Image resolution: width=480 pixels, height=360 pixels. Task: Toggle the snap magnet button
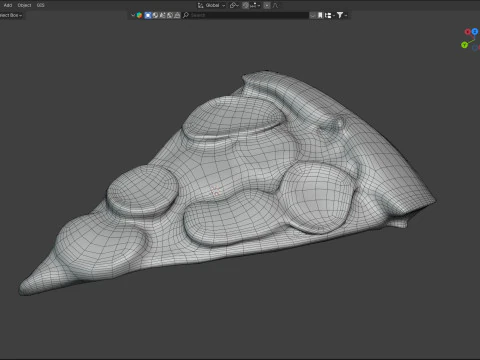(245, 5)
